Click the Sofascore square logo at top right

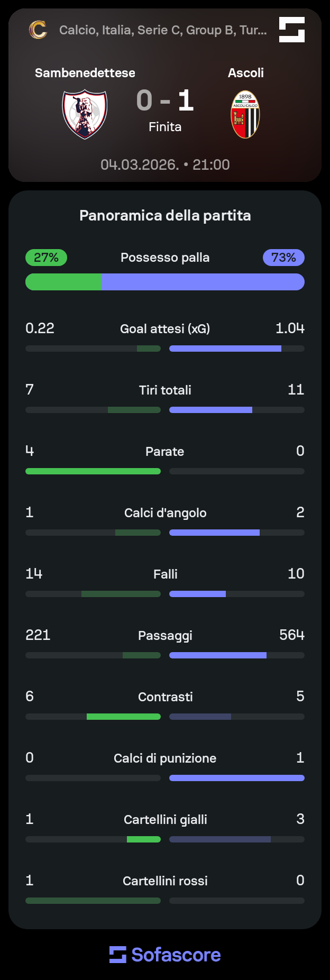click(x=292, y=30)
